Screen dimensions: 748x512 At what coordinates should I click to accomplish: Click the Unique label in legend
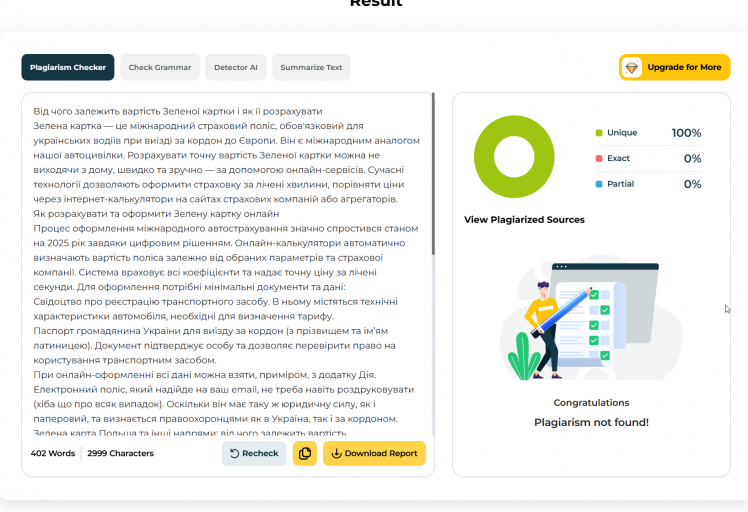point(622,133)
